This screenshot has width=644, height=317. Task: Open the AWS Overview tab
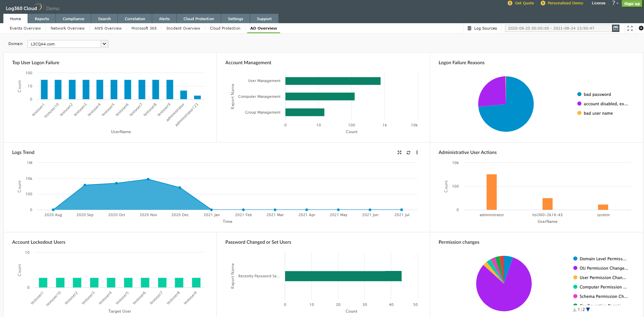coord(108,28)
